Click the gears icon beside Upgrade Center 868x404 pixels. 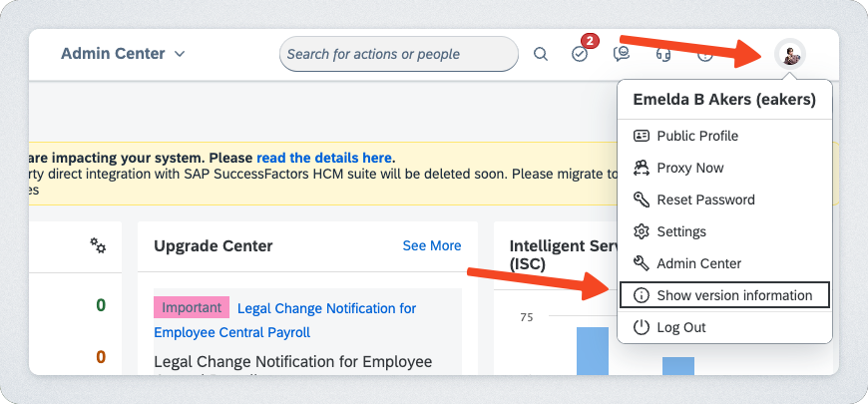tap(98, 245)
